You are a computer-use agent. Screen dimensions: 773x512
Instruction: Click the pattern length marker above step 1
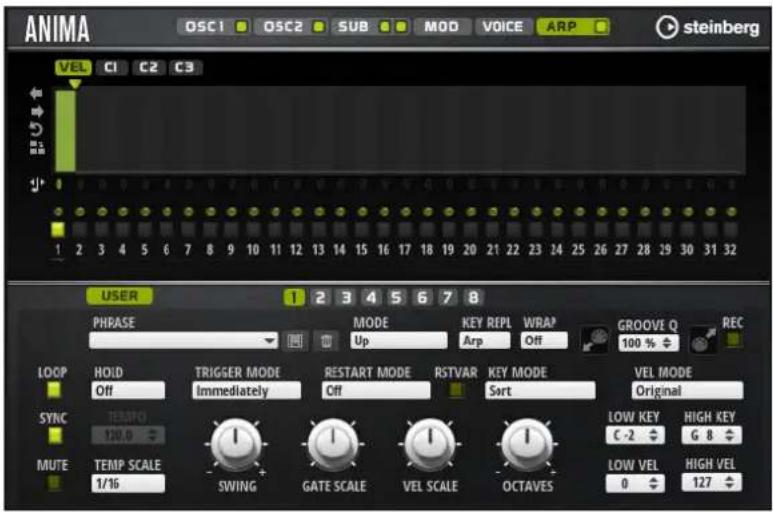pos(75,84)
